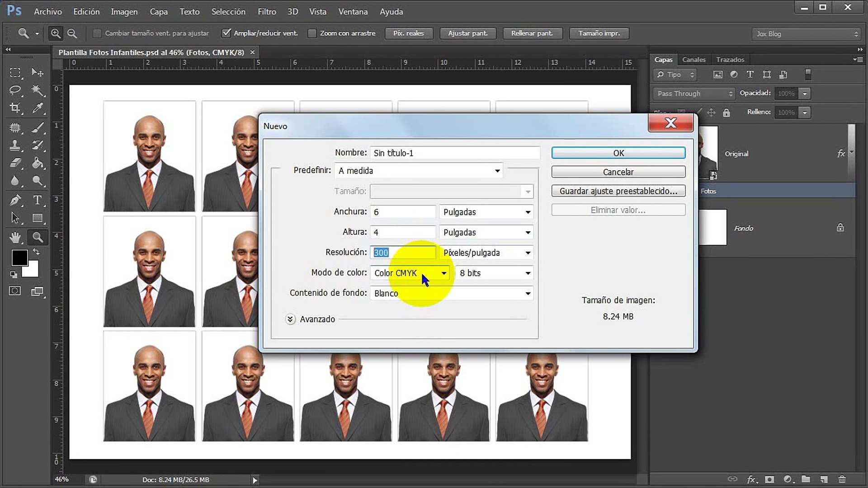This screenshot has width=868, height=488.
Task: Click the Zoom Out magnifier icon
Action: 72,33
